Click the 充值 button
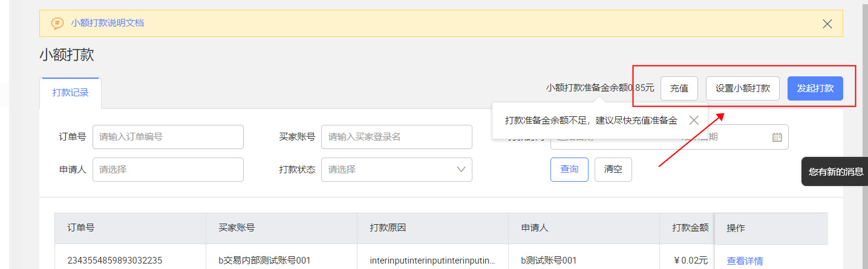Screen dimensions: 868x269 (679, 88)
